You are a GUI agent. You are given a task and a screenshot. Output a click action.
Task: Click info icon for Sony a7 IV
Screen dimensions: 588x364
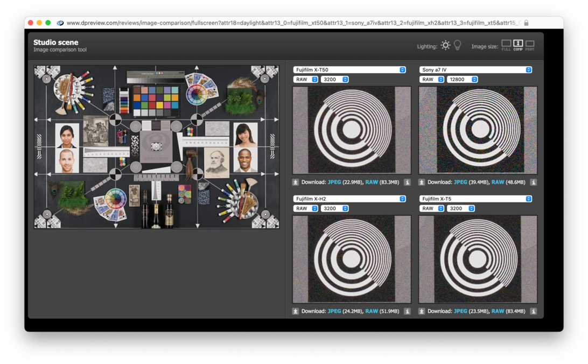pos(533,183)
